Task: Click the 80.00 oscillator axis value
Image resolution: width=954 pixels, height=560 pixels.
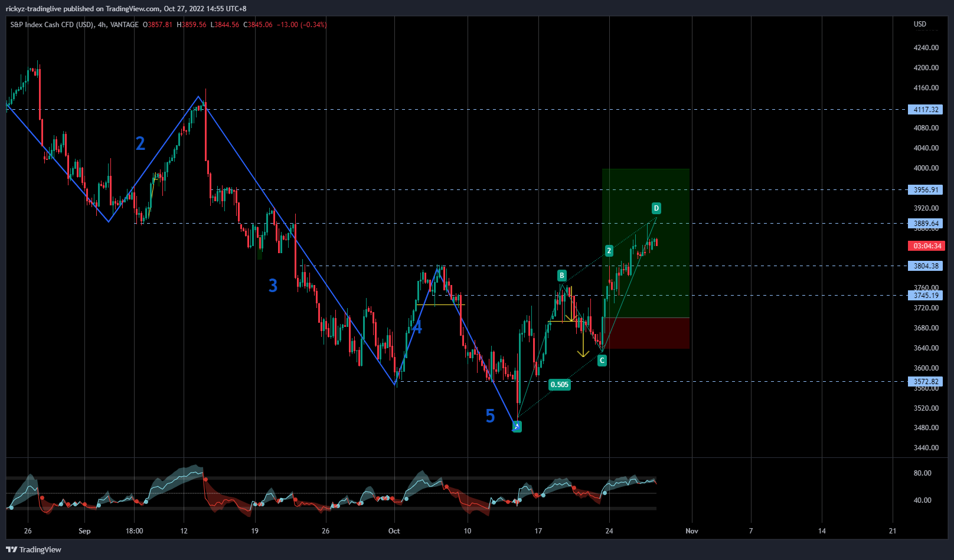Action: (x=923, y=473)
